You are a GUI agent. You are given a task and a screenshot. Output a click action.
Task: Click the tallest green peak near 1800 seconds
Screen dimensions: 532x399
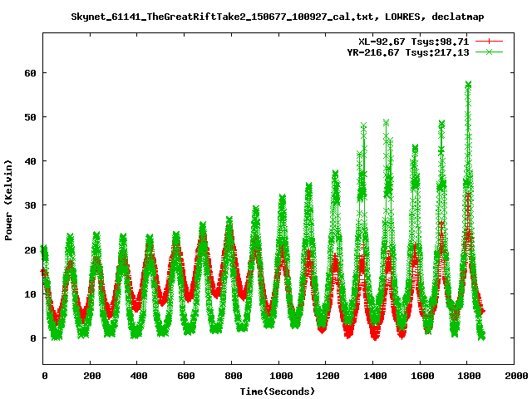pyautogui.click(x=468, y=85)
